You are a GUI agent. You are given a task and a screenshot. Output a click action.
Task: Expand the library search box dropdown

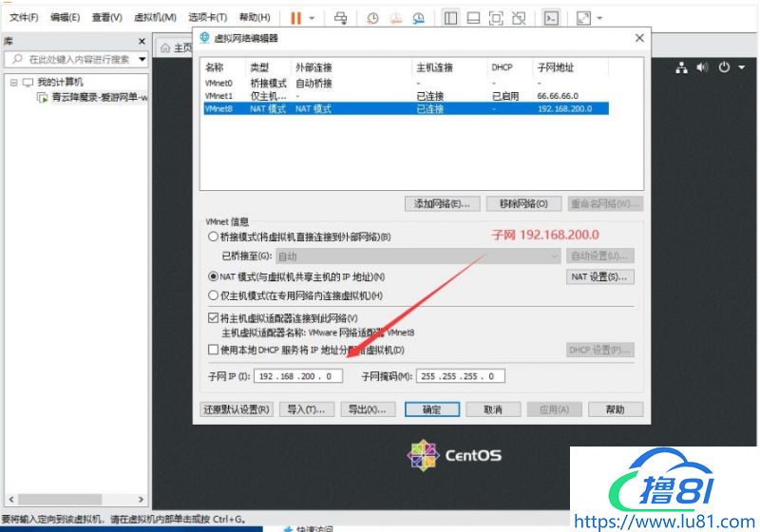[142, 59]
